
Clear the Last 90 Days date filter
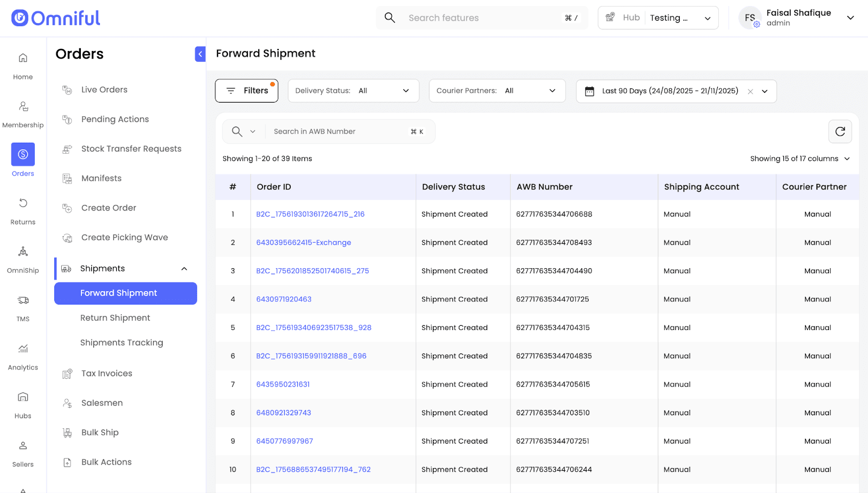point(750,91)
